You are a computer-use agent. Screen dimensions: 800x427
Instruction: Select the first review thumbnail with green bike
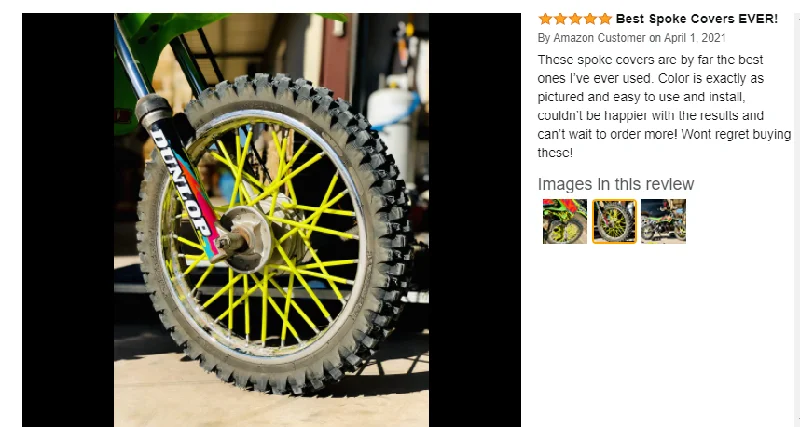click(565, 221)
